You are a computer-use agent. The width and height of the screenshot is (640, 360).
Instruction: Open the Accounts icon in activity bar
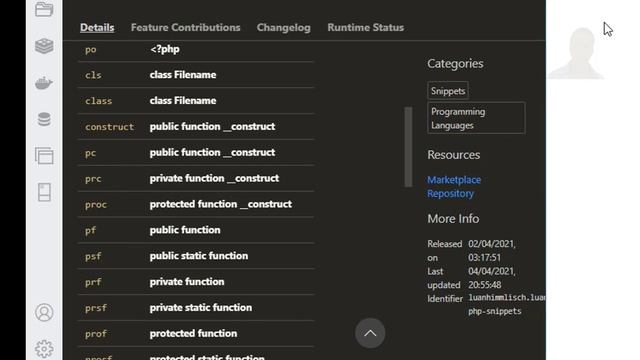pos(44,312)
